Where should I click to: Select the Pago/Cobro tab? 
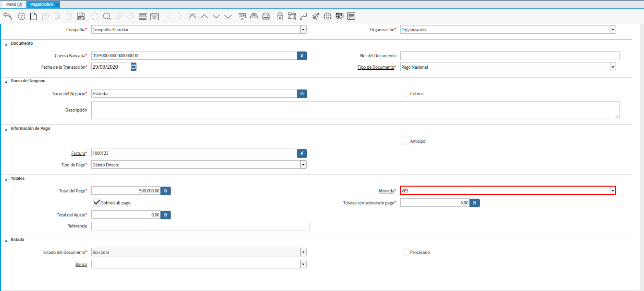42,4
